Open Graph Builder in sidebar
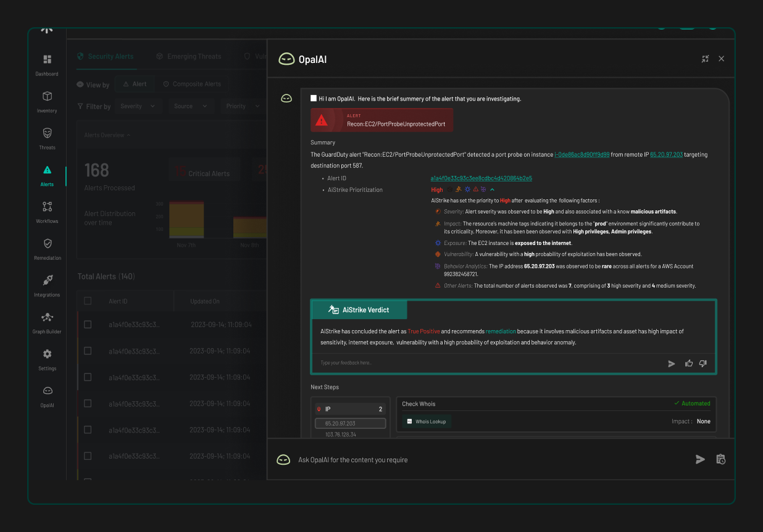Screen dimensions: 763x532 tap(47, 317)
